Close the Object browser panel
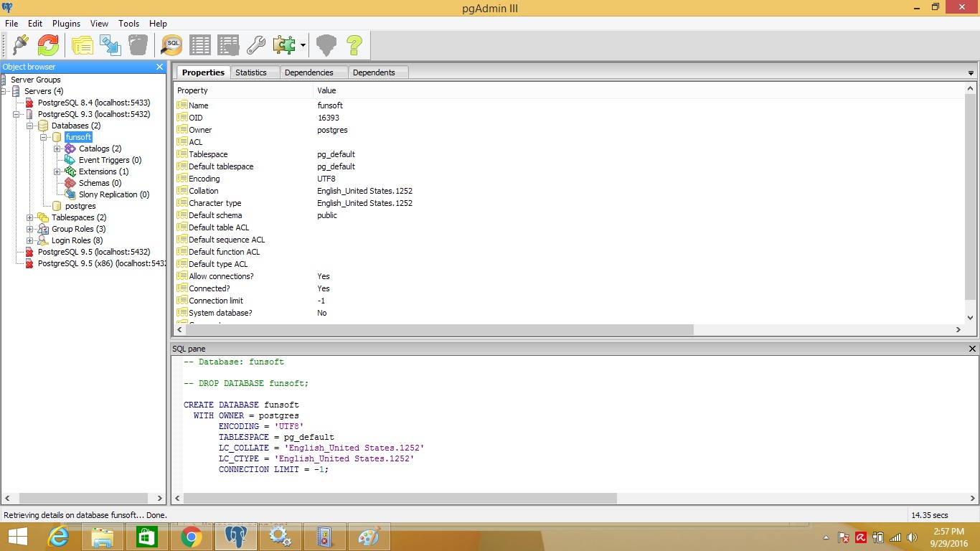The image size is (980, 551). tap(159, 67)
